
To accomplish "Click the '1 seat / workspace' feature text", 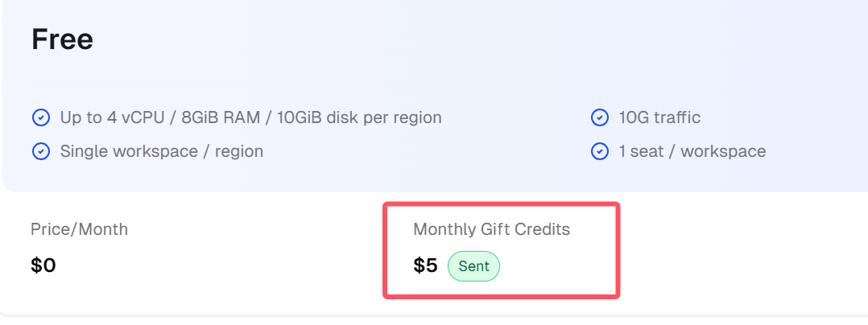I will pyautogui.click(x=692, y=151).
